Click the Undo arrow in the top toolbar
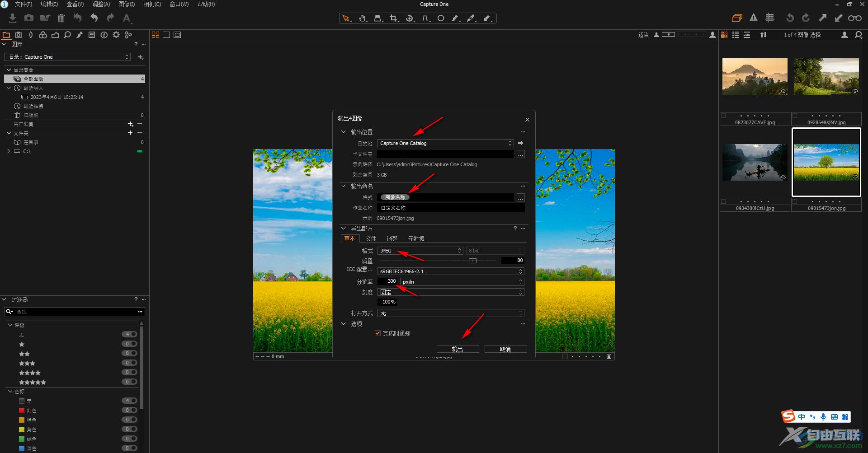 (94, 18)
